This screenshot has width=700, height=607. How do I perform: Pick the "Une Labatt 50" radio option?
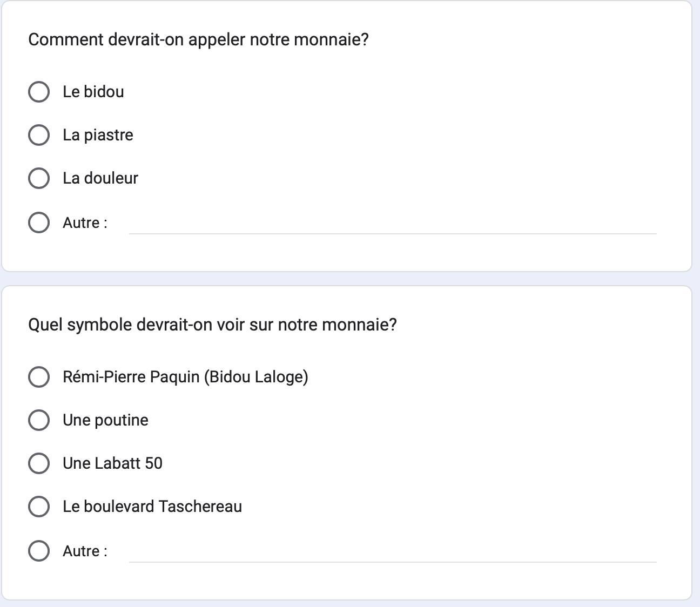coord(39,463)
